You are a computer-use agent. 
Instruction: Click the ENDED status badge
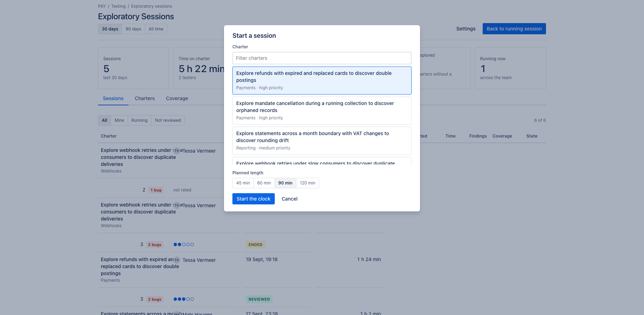pos(255,245)
